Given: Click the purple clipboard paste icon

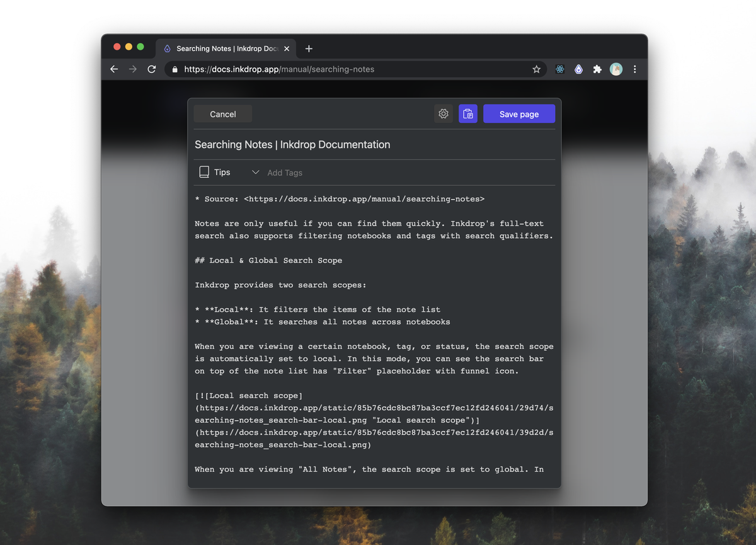Looking at the screenshot, I should 468,114.
